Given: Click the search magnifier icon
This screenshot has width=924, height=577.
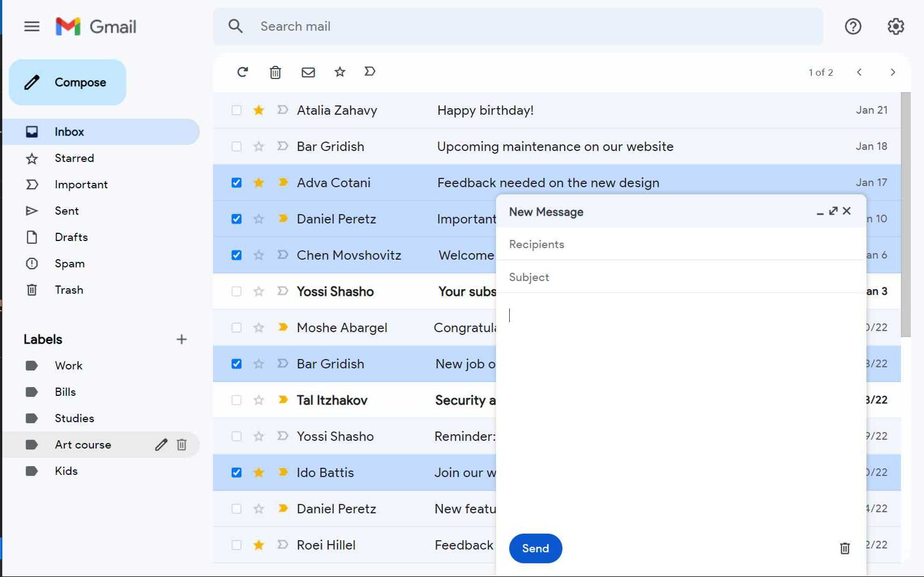Looking at the screenshot, I should coord(235,26).
